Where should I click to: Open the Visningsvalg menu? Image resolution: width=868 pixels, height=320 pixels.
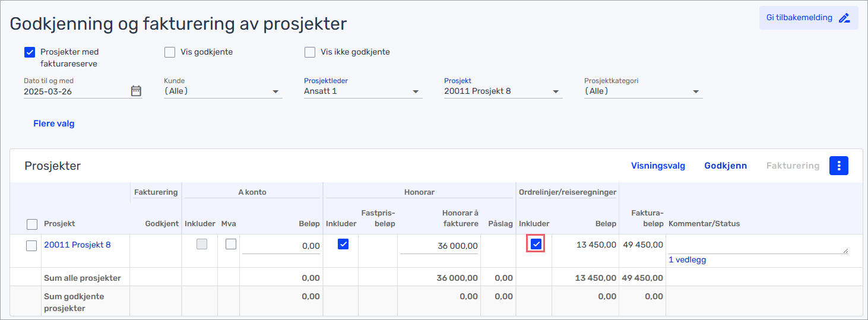pyautogui.click(x=658, y=166)
